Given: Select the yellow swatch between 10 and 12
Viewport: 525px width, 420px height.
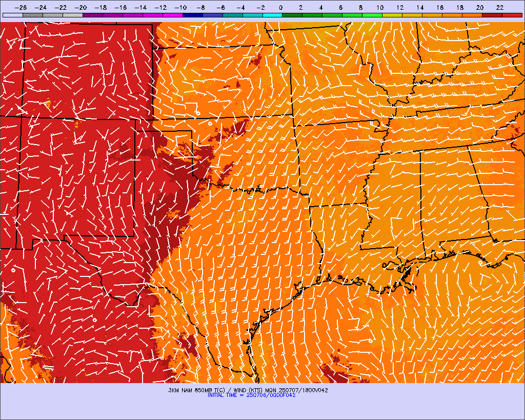Looking at the screenshot, I should pos(392,15).
